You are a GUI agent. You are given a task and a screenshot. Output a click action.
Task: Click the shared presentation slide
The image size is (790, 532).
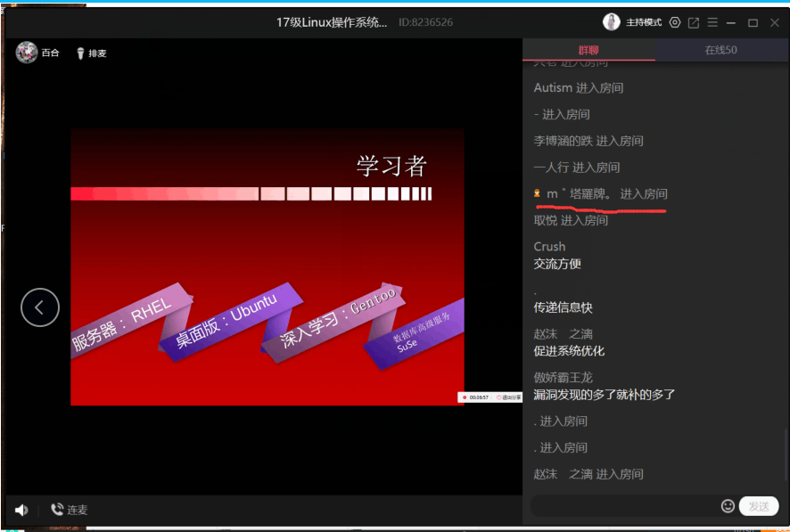point(267,266)
